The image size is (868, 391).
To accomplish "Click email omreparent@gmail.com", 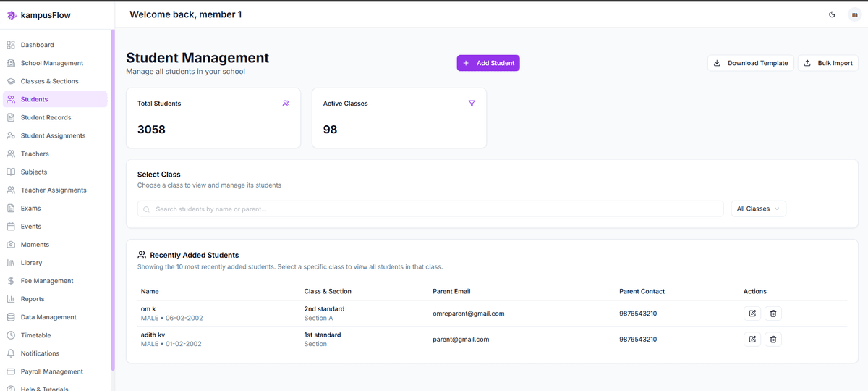I will click(x=469, y=314).
